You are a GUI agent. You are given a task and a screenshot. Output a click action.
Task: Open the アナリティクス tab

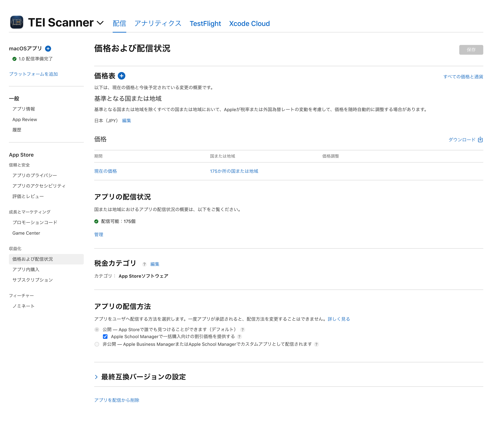coord(158,24)
